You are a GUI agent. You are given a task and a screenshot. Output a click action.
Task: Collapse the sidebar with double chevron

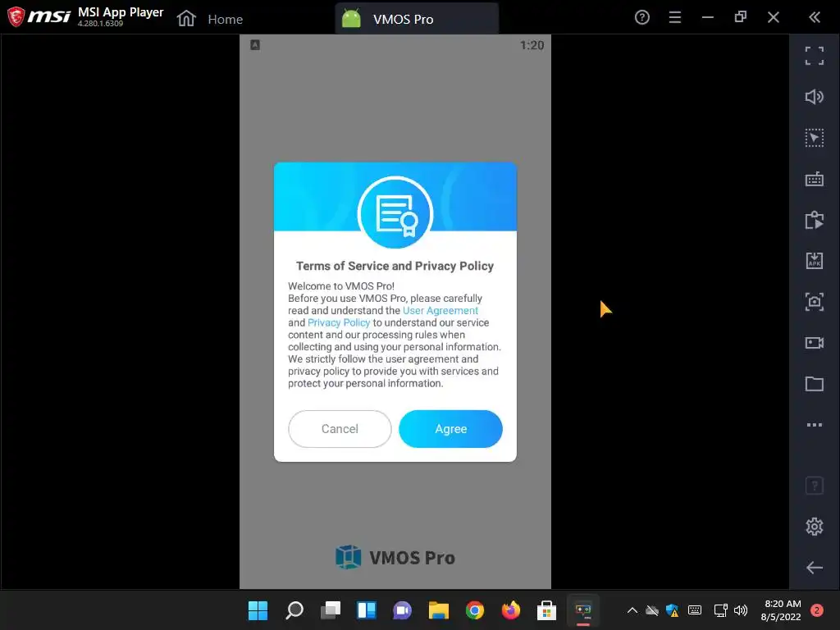(815, 18)
